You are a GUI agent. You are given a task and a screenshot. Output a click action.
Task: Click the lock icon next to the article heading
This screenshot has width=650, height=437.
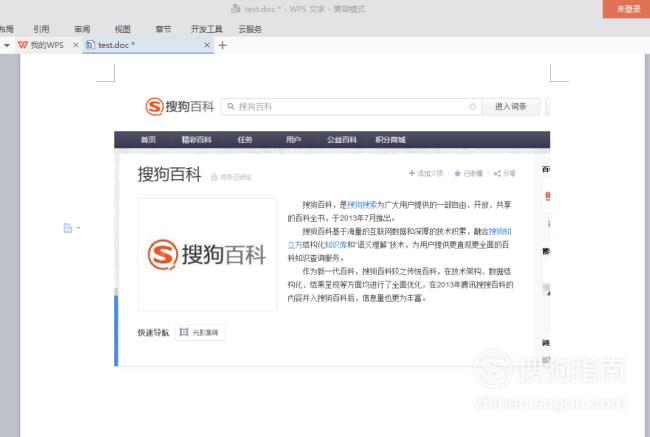[x=214, y=177]
